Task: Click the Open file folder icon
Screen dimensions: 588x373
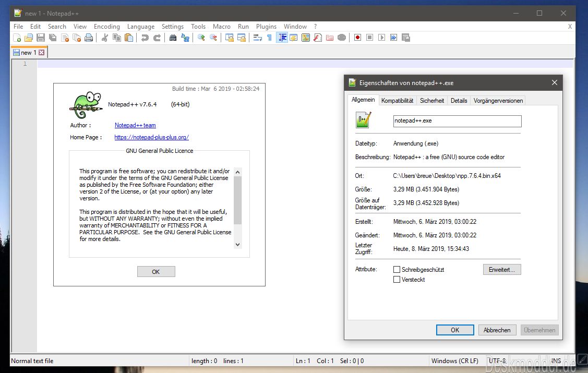Action: coord(29,38)
